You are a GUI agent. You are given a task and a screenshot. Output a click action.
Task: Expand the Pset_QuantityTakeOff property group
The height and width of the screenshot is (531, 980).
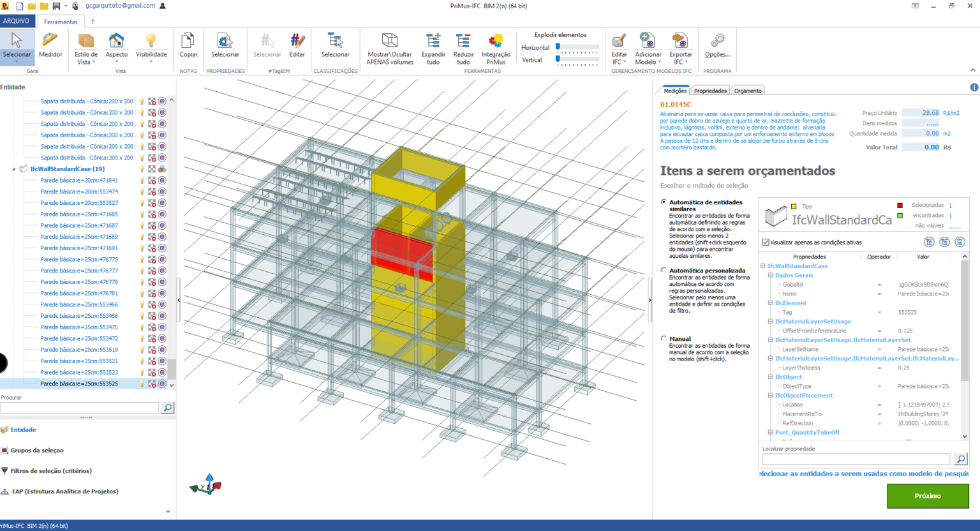coord(769,432)
